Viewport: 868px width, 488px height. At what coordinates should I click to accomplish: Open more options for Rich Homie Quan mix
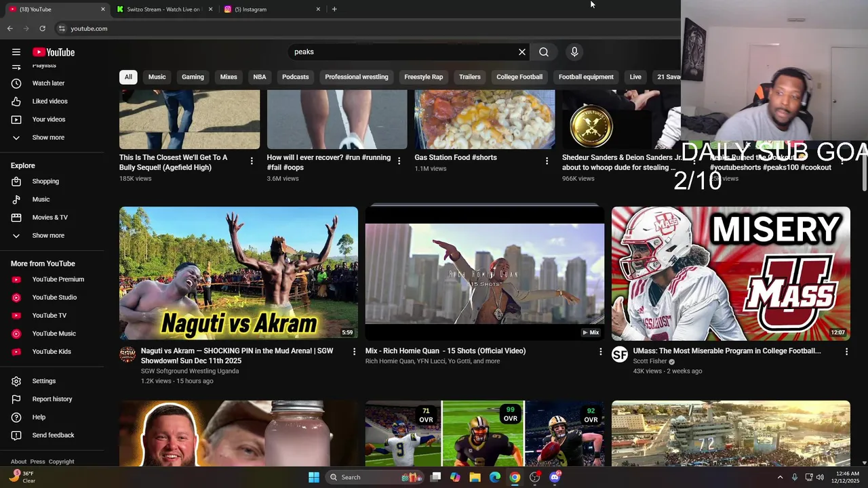[x=600, y=351]
